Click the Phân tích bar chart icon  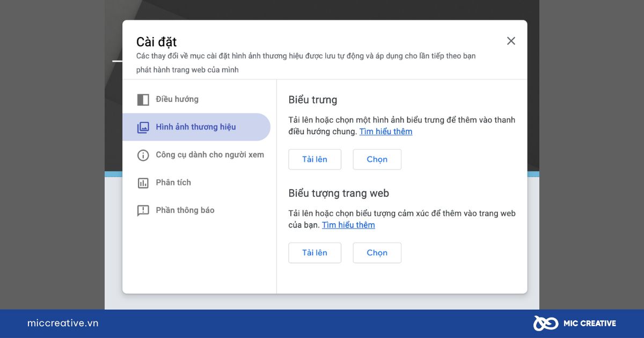click(x=143, y=183)
